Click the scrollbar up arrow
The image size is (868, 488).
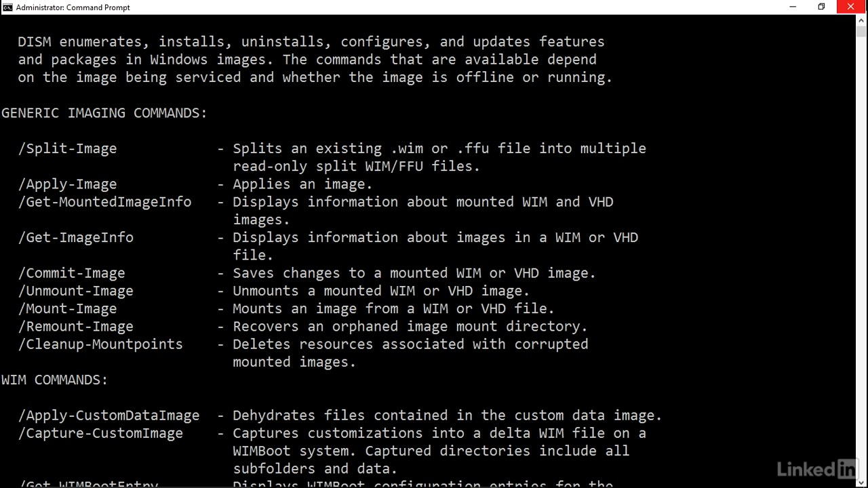pyautogui.click(x=862, y=20)
